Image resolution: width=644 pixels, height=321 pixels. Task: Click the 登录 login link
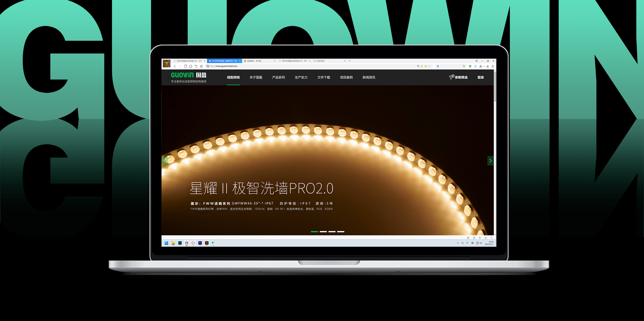[480, 77]
